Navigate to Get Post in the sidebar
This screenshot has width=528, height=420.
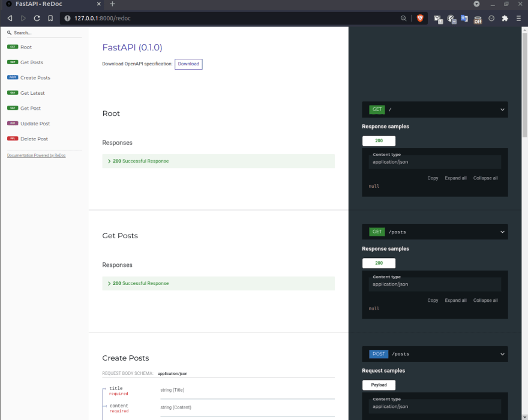31,108
